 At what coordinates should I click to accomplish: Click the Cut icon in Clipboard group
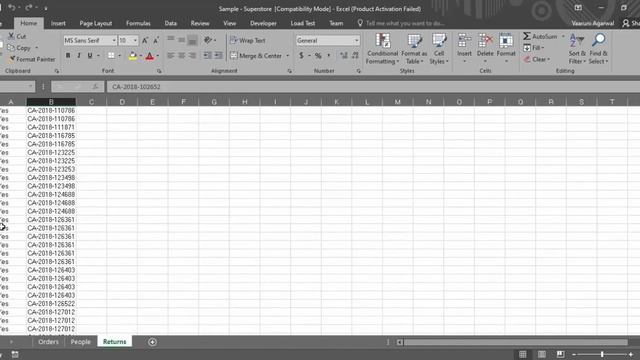pos(11,36)
